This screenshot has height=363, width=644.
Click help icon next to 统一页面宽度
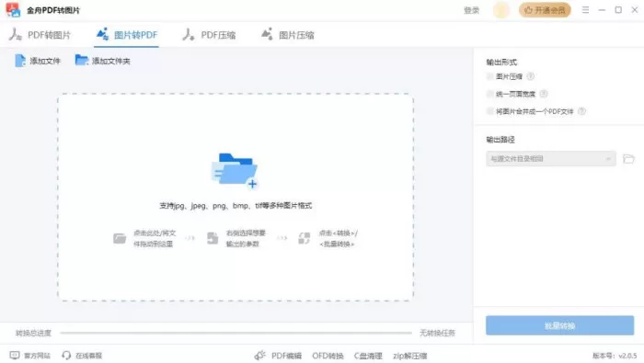coord(544,94)
